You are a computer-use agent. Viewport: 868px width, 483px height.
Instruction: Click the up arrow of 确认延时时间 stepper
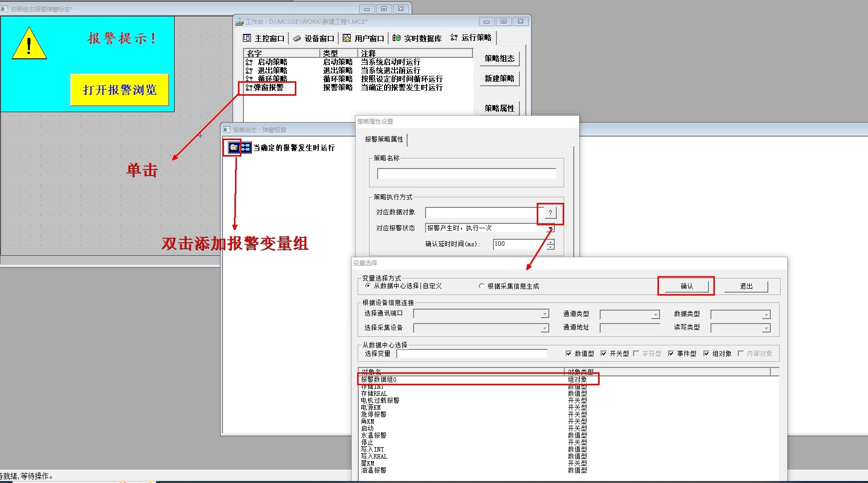tap(549, 242)
